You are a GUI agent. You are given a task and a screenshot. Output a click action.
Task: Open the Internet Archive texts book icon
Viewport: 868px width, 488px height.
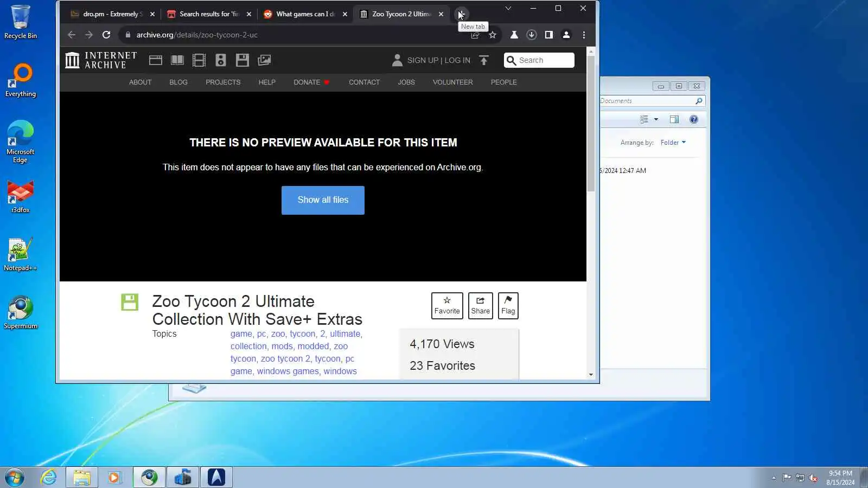pyautogui.click(x=177, y=60)
